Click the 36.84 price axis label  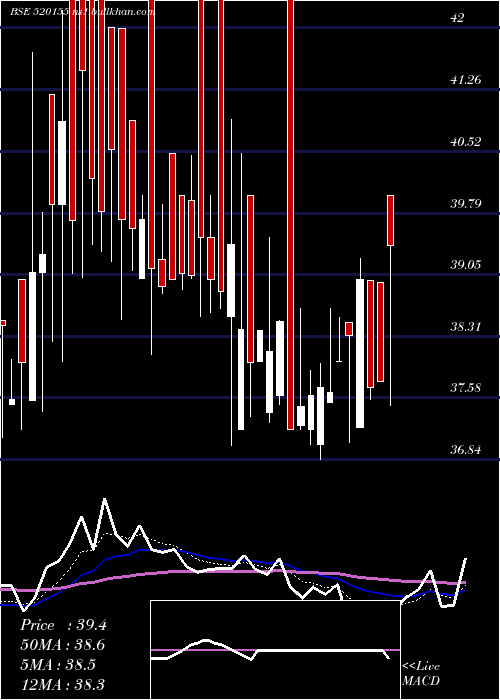click(x=466, y=450)
